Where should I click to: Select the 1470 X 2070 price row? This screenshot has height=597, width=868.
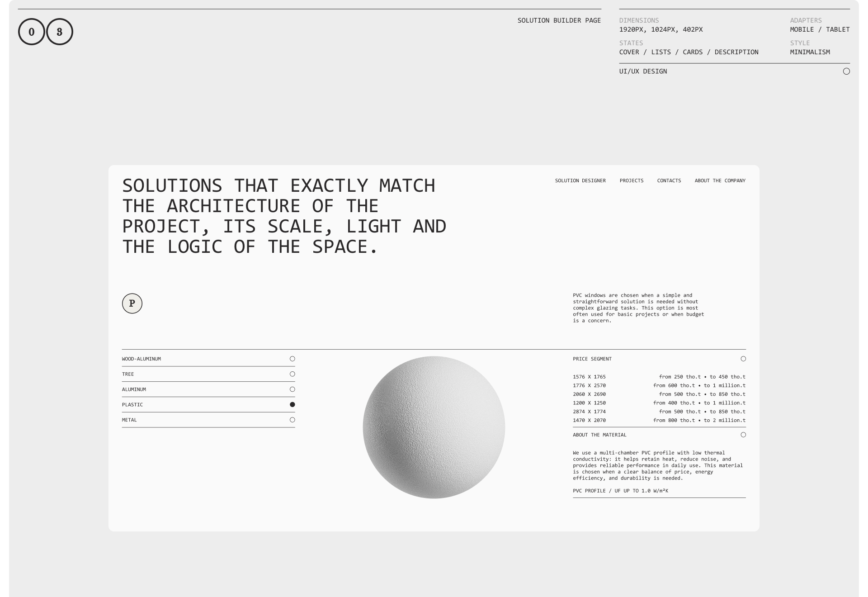pos(659,420)
